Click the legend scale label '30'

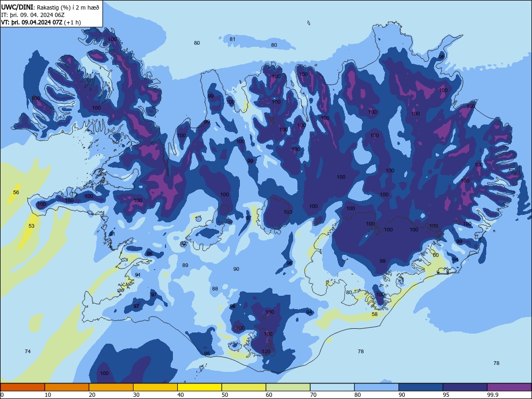(x=136, y=395)
